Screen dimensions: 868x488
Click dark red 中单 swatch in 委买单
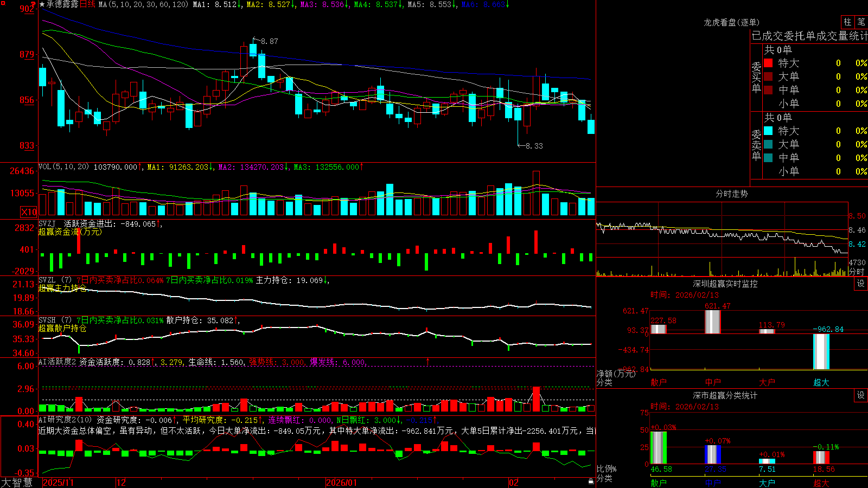pyautogui.click(x=768, y=89)
